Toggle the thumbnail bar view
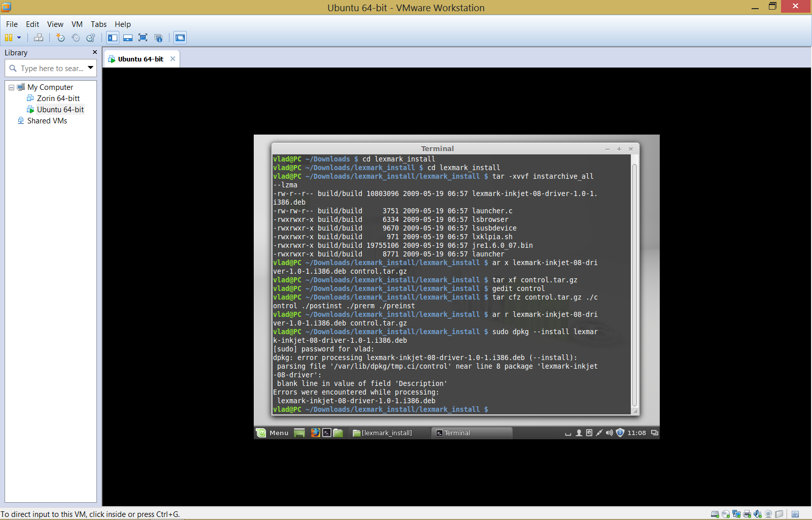Screen dimensions: 812x520 (128, 38)
